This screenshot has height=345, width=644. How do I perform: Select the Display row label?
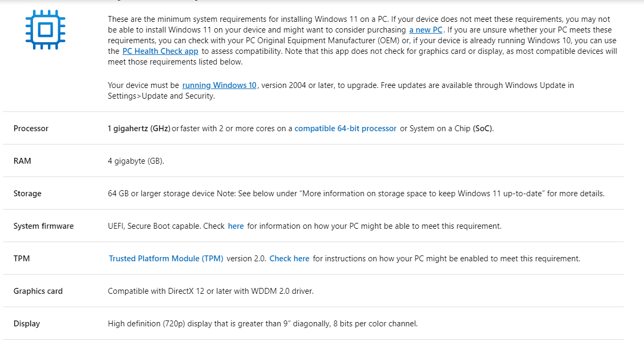(27, 324)
